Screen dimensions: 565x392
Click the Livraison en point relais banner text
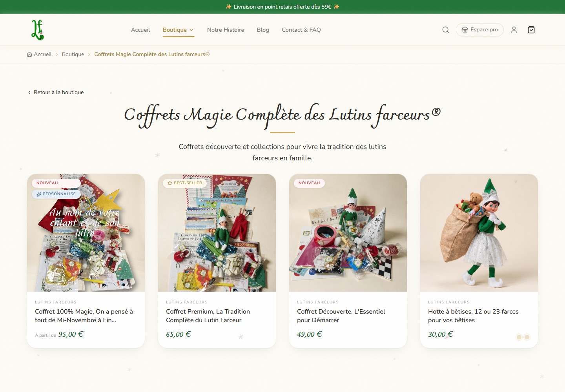[282, 7]
